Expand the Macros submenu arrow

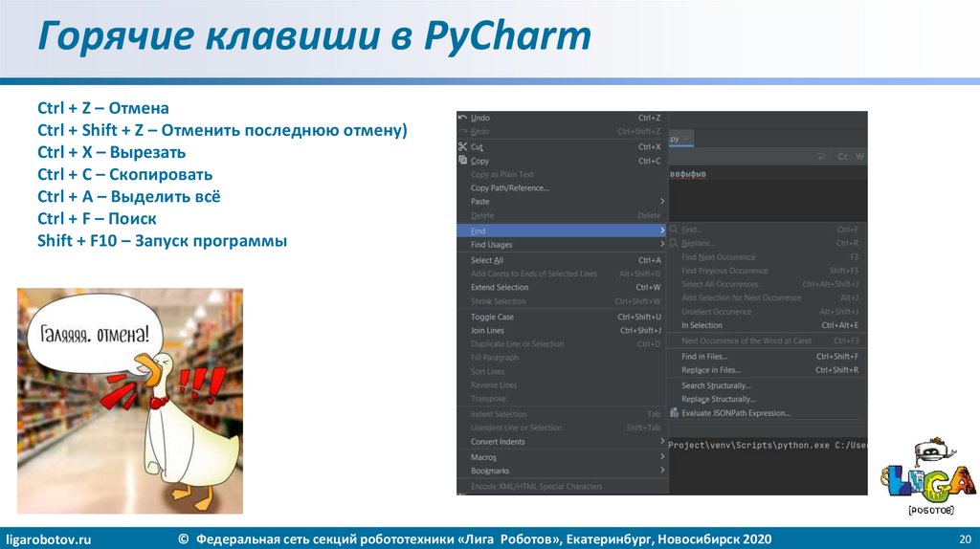662,456
